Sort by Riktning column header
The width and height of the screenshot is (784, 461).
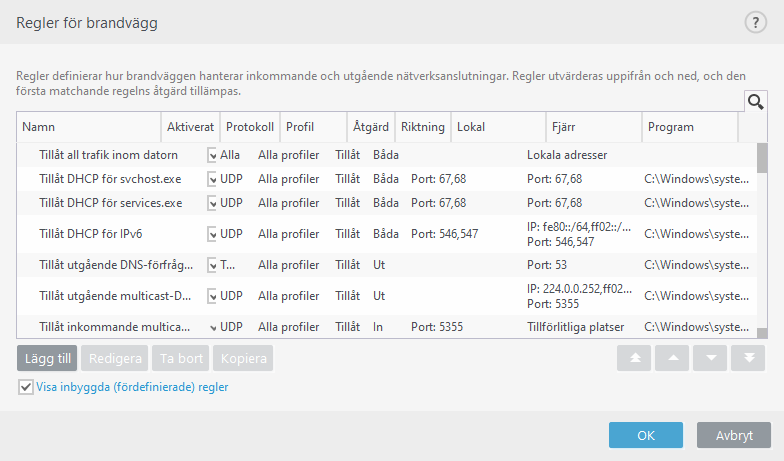tap(422, 127)
